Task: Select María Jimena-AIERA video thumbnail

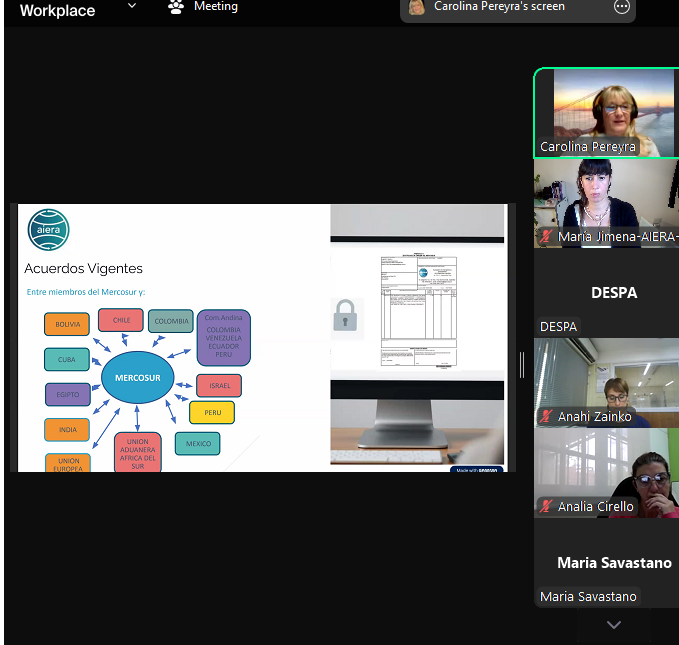Action: pos(607,203)
